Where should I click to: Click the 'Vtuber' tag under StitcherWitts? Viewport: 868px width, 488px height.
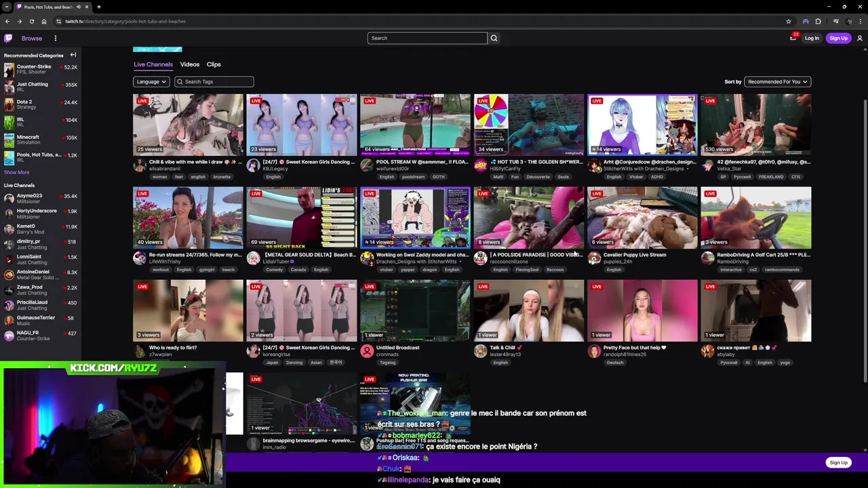pos(636,177)
